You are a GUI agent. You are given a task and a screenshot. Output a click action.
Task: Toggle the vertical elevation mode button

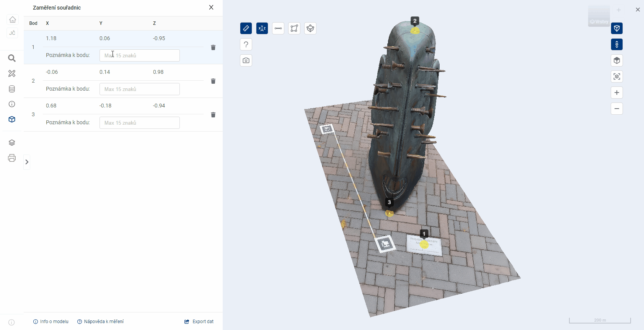pos(617,44)
